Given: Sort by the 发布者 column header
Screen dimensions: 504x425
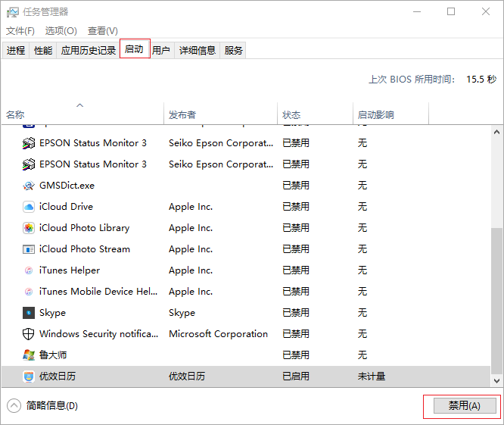Looking at the screenshot, I should click(220, 114).
